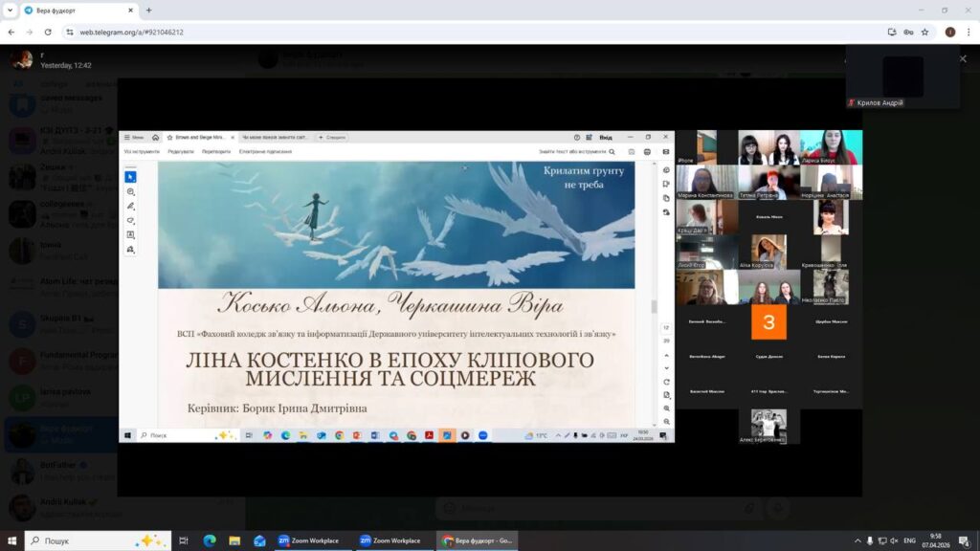Click the Пошук taskbar search box
Viewport: 980px width, 551px height.
tap(99, 540)
